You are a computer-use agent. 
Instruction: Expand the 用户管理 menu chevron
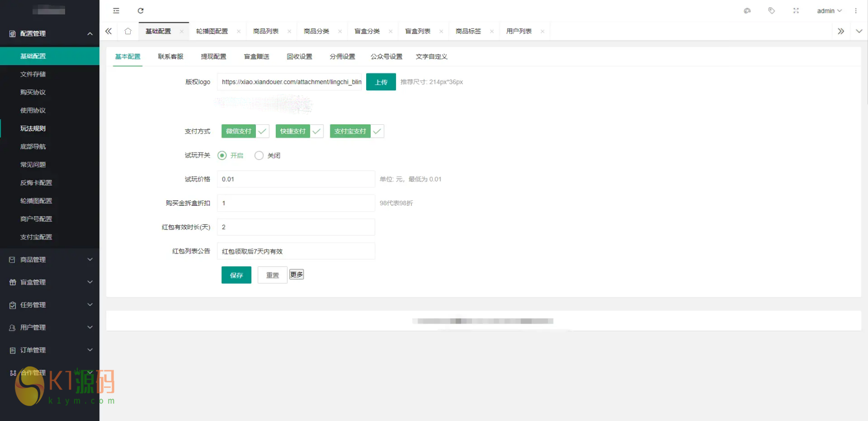pyautogui.click(x=90, y=328)
